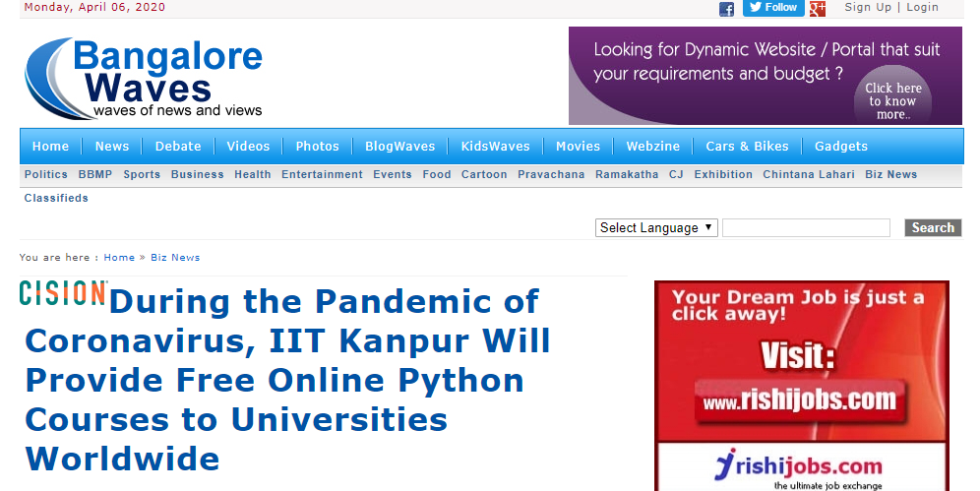
Task: Go to the Cartoon section
Action: (484, 174)
